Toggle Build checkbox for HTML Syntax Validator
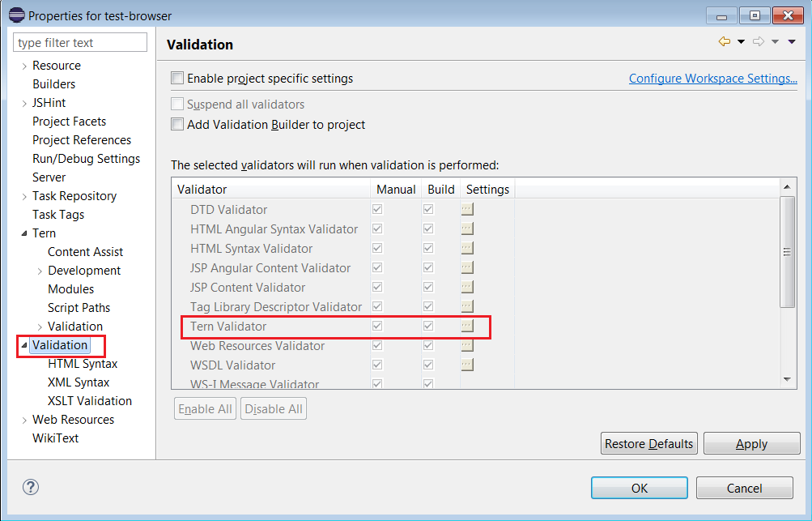 (x=427, y=248)
